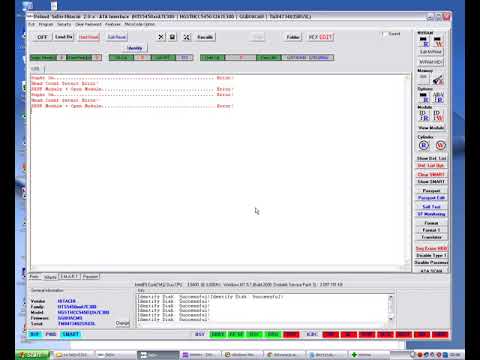Image resolution: width=480 pixels, height=360 pixels.
Task: Click the Hard Reset button
Action: pos(89,37)
